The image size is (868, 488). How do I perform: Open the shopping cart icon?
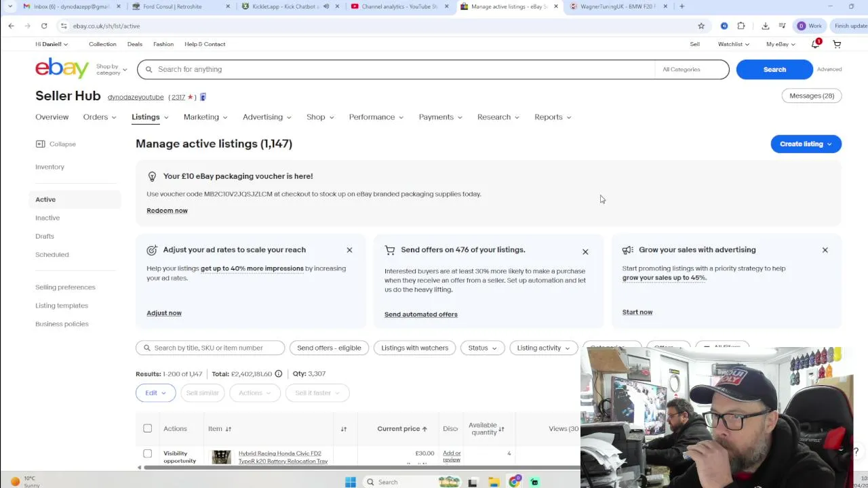[837, 44]
